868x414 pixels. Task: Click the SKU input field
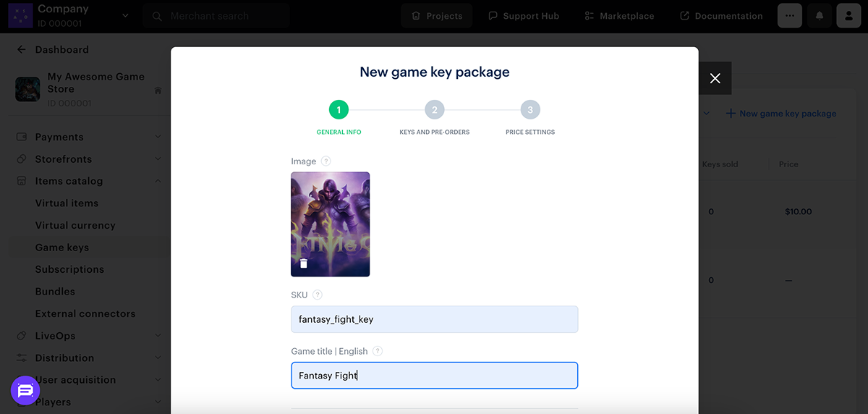point(434,319)
